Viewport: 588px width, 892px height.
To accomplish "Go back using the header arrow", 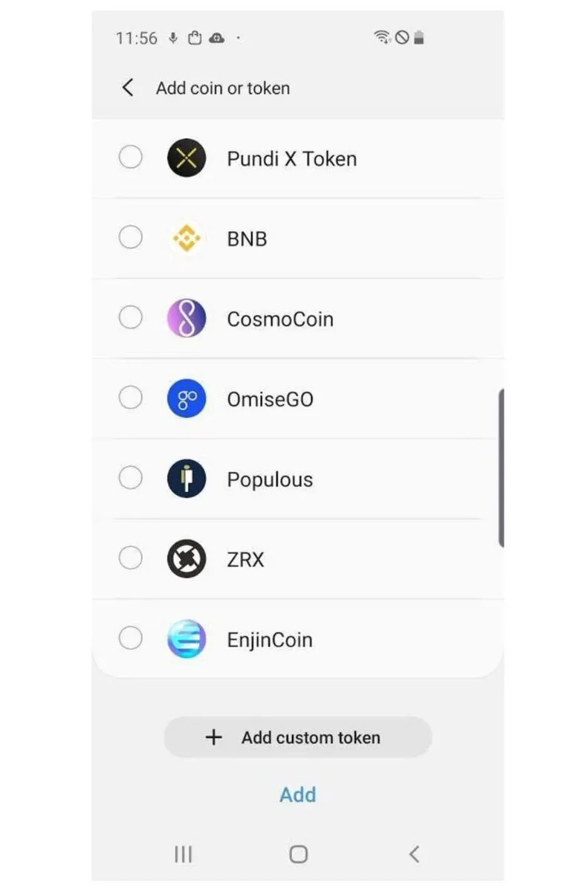I will point(128,88).
